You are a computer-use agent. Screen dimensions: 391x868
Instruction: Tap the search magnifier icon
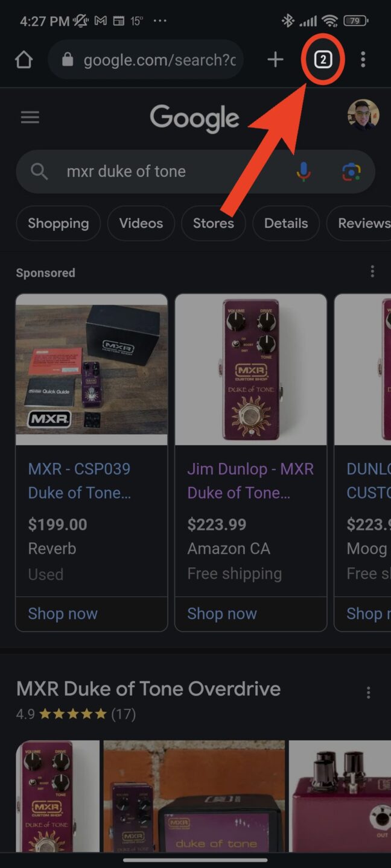(x=39, y=172)
